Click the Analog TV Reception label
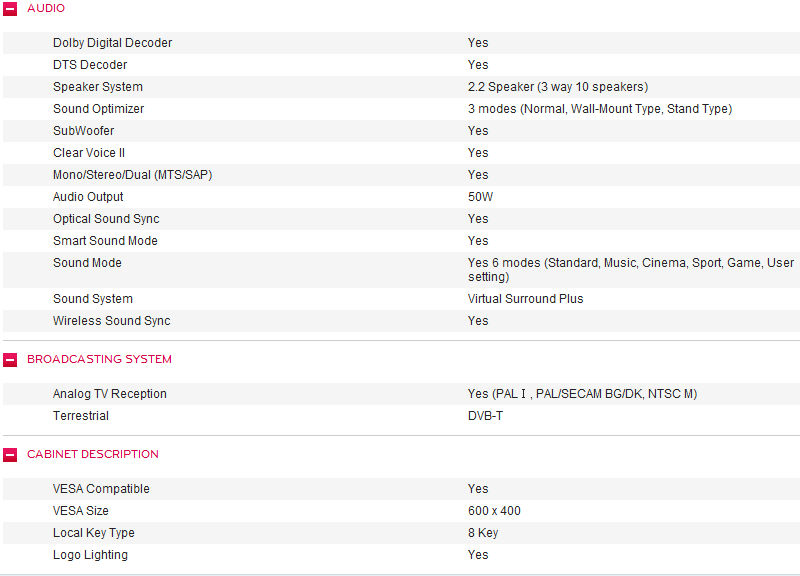The width and height of the screenshot is (800, 576). pyautogui.click(x=110, y=394)
